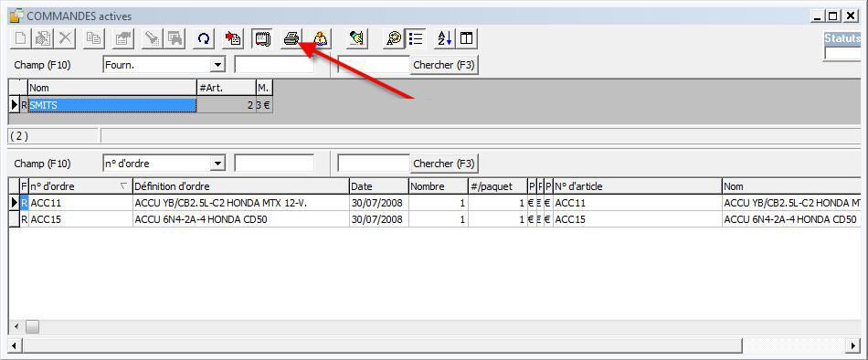Image resolution: width=868 pixels, height=360 pixels.
Task: Click the R status cell of the ACC15 row
Action: pos(24,219)
